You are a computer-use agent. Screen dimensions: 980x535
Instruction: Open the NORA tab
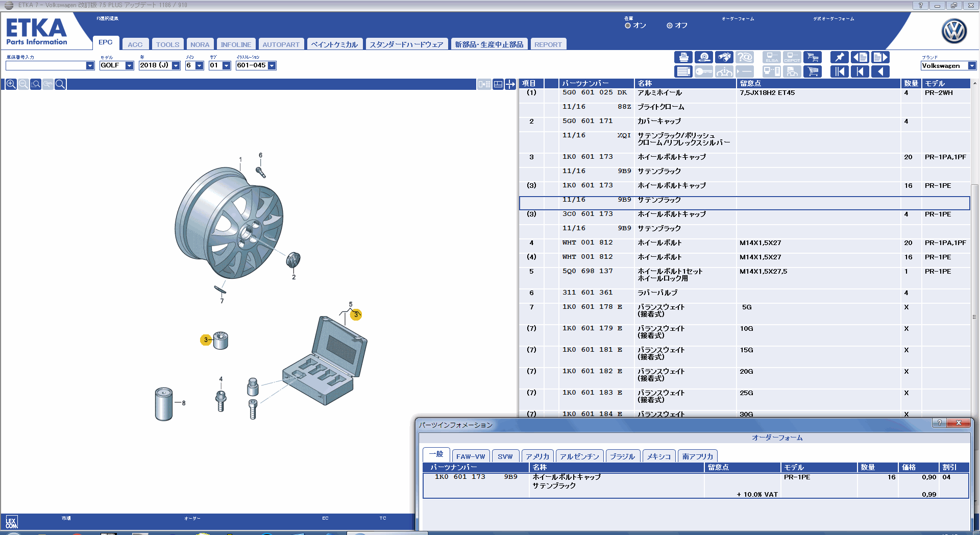pos(200,44)
